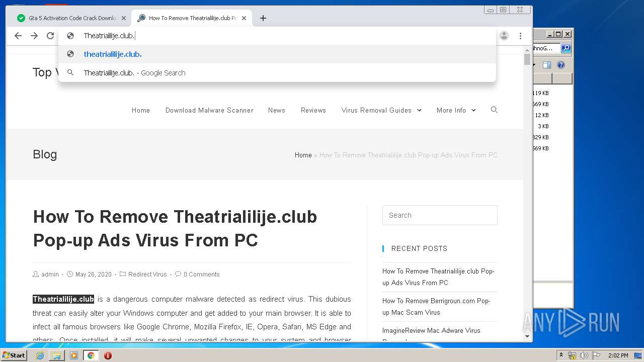Click search button in background Explorer window

[x=566, y=48]
